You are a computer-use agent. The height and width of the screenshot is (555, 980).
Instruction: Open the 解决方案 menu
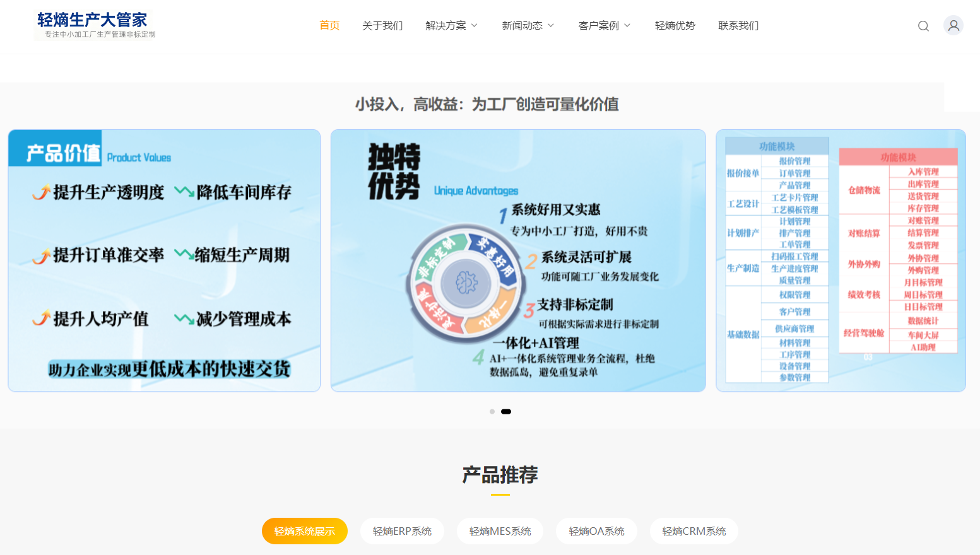tap(446, 25)
